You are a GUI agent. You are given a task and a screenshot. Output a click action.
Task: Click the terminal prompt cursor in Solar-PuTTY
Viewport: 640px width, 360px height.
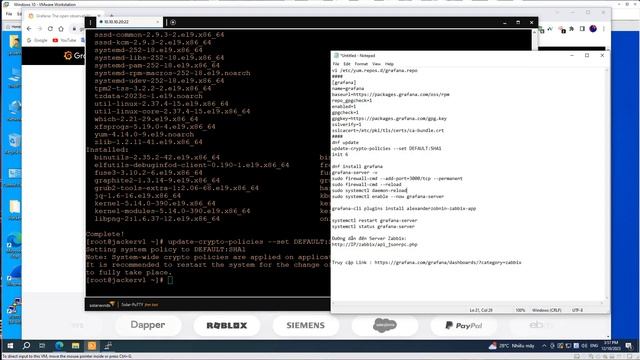click(x=170, y=280)
